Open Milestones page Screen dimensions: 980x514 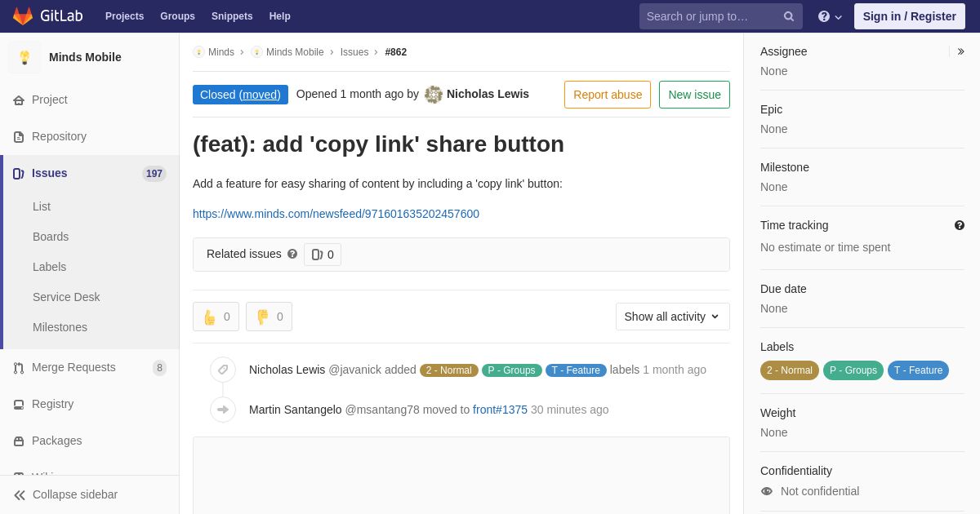click(60, 327)
